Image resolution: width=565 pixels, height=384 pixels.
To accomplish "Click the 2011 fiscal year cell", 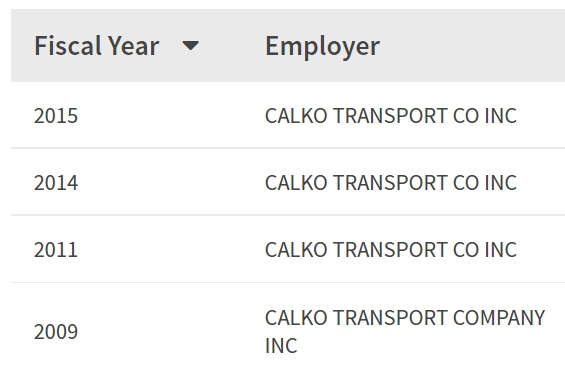I will point(56,250).
